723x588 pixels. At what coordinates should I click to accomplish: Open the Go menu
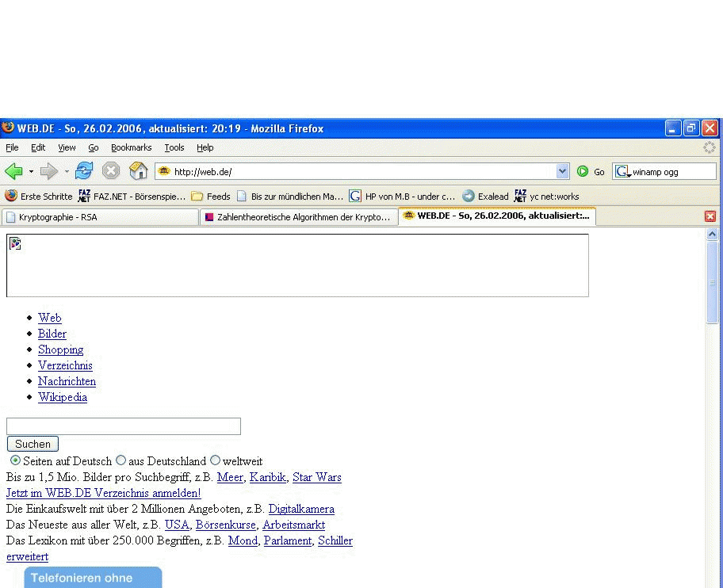(93, 147)
